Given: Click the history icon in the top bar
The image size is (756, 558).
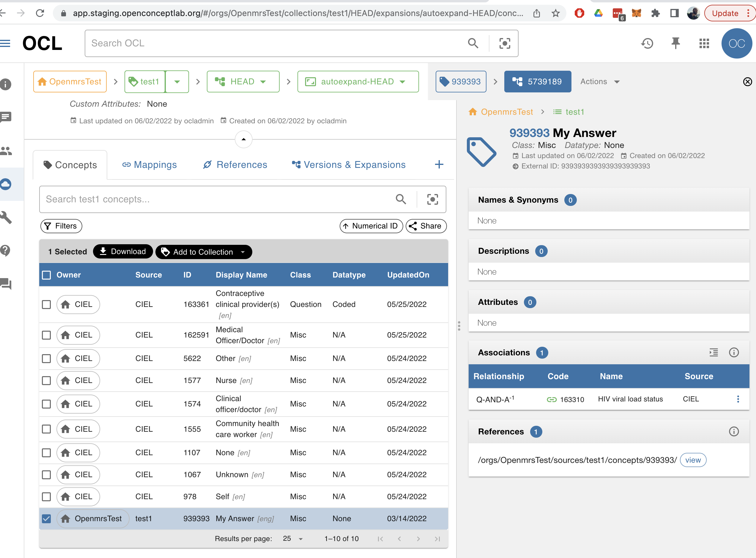Looking at the screenshot, I should point(648,43).
